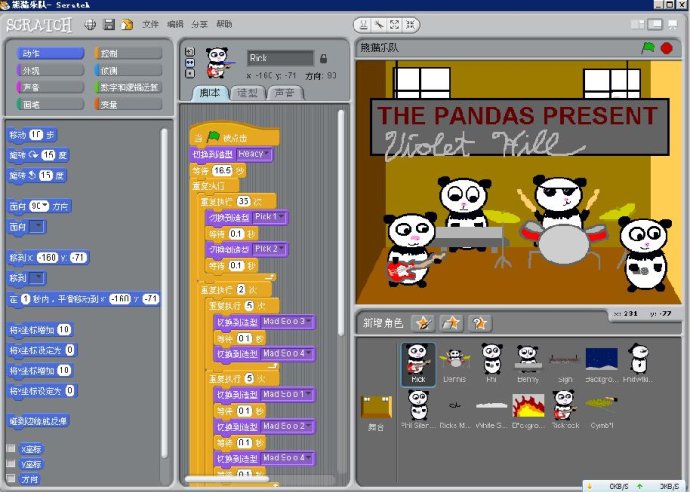Open the Heavy costume dropdown
Viewport: 690px width, 492px height.
(254, 154)
